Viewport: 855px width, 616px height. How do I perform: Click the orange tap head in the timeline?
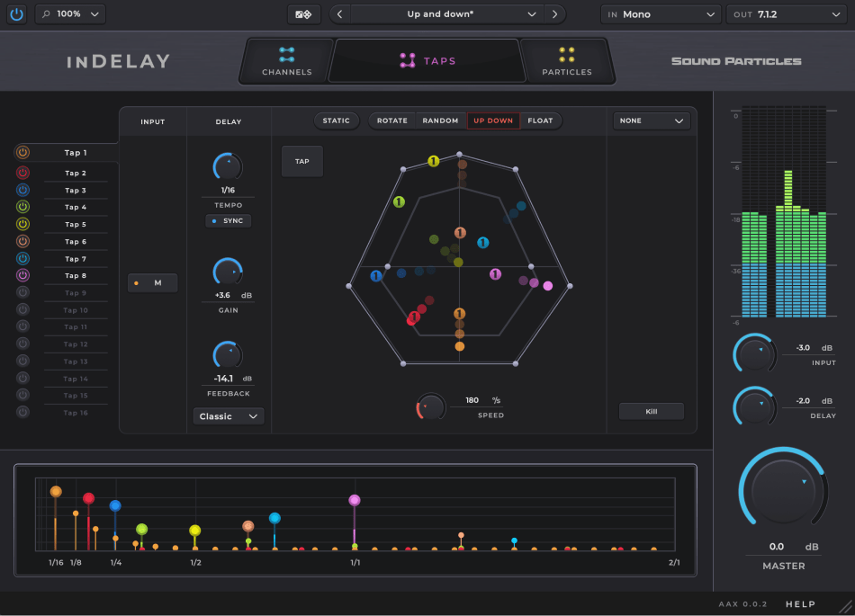(x=56, y=491)
